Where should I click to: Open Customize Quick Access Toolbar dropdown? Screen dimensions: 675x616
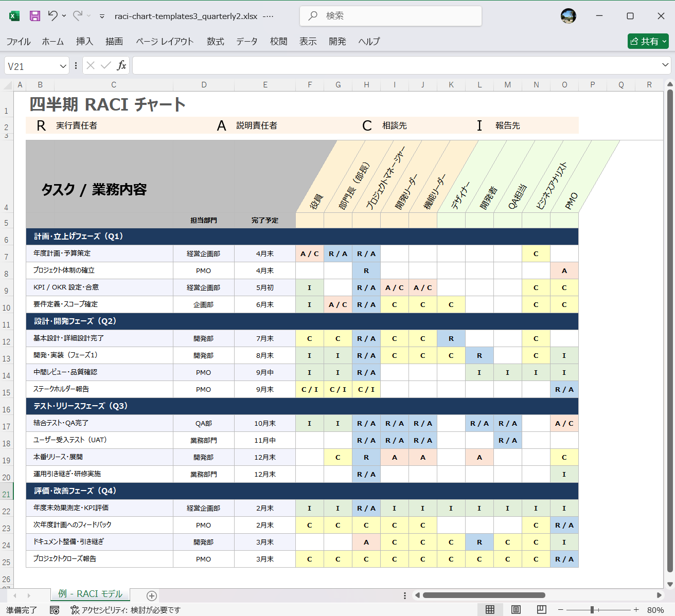point(102,16)
